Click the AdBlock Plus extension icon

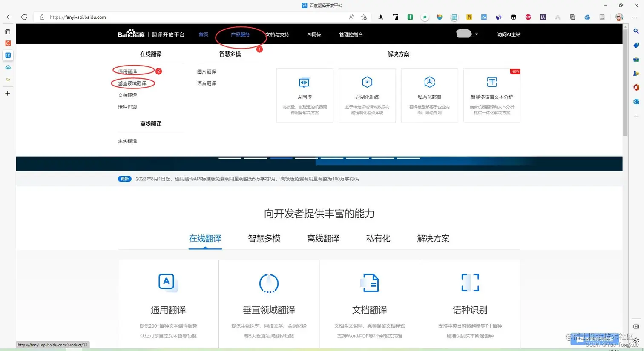[528, 17]
